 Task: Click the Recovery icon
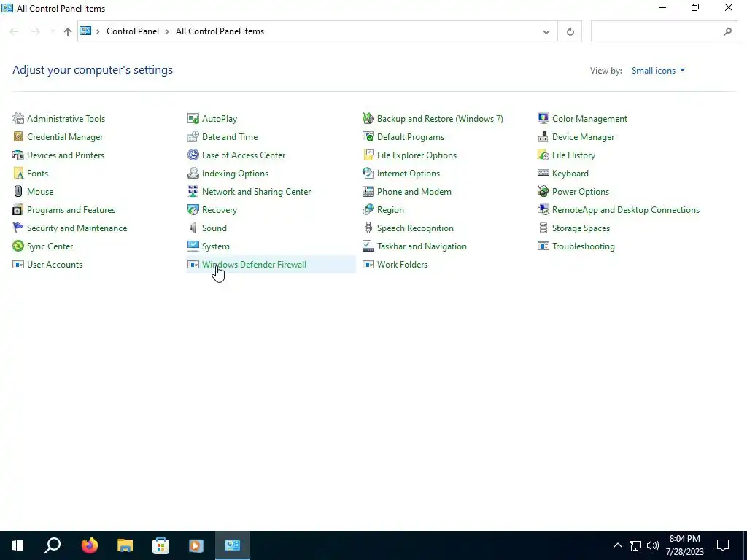click(x=193, y=210)
